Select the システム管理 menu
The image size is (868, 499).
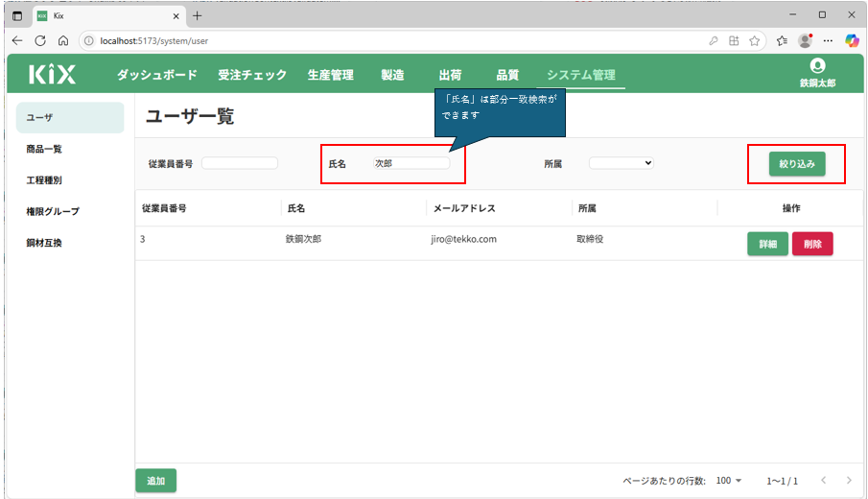pos(580,75)
